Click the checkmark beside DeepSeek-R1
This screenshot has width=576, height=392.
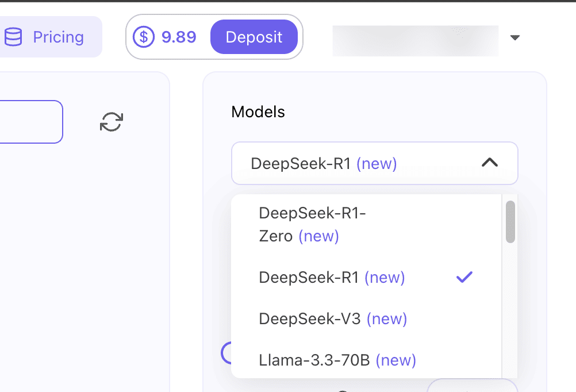point(464,277)
